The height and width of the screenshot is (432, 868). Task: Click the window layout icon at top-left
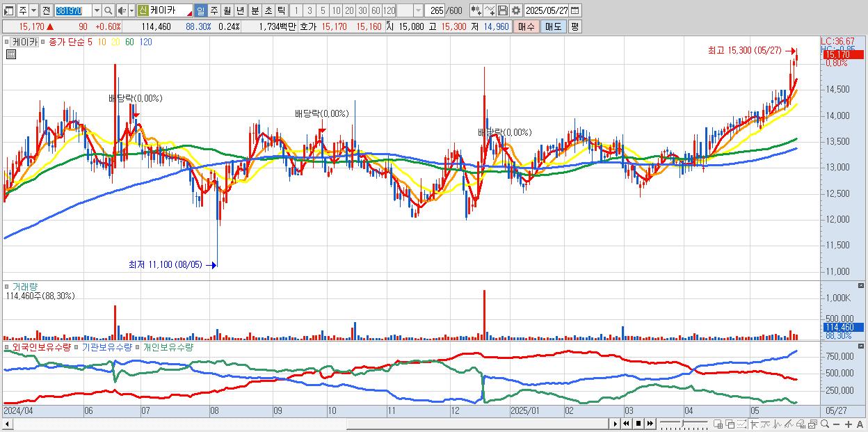(9, 10)
